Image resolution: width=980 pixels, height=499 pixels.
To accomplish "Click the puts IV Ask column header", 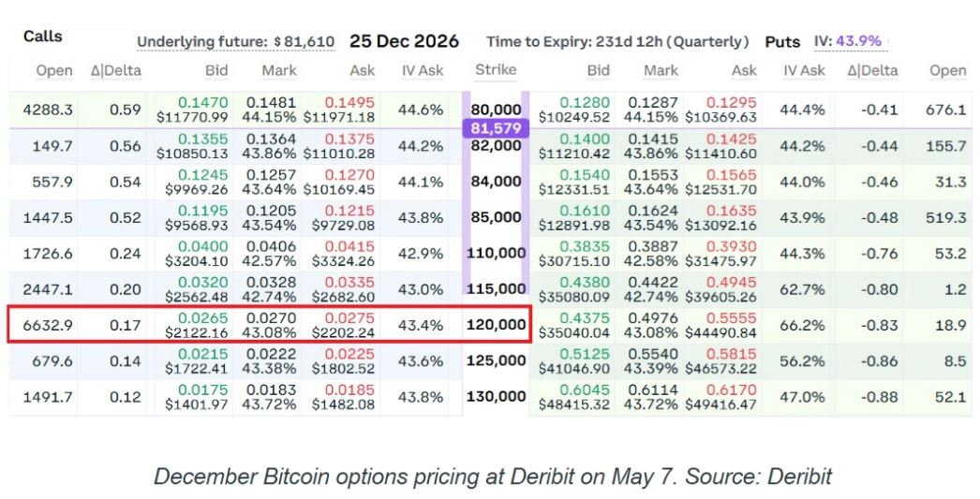I will pos(805,70).
